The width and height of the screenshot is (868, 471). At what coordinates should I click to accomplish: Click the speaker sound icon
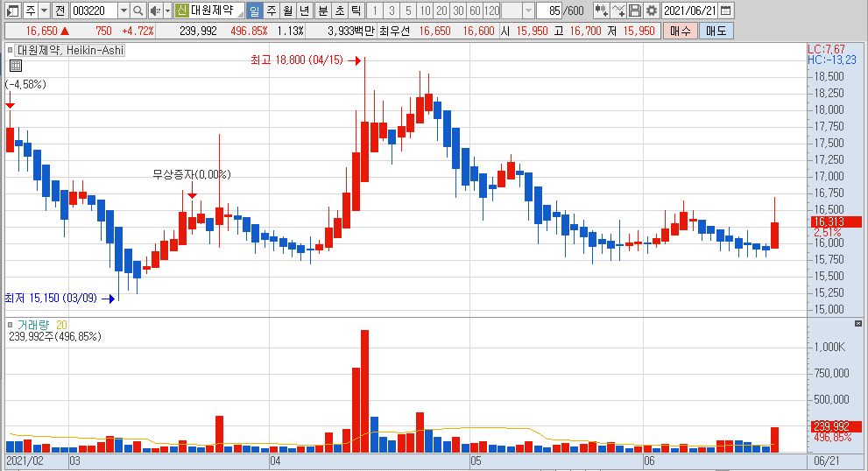154,10
